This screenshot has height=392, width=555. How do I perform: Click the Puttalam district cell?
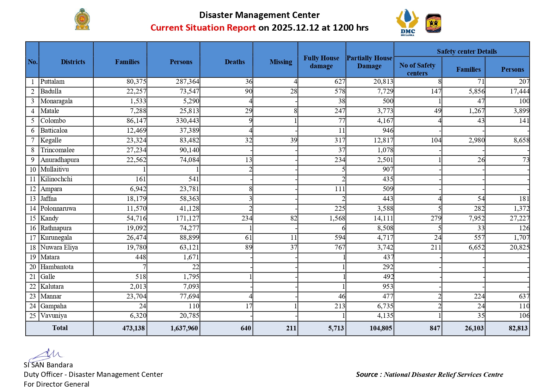pyautogui.click(x=52, y=81)
